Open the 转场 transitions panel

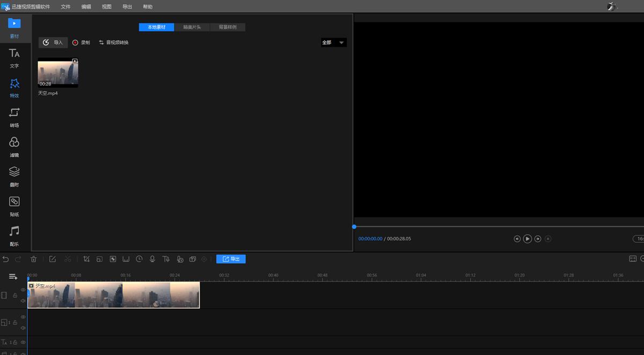(14, 117)
